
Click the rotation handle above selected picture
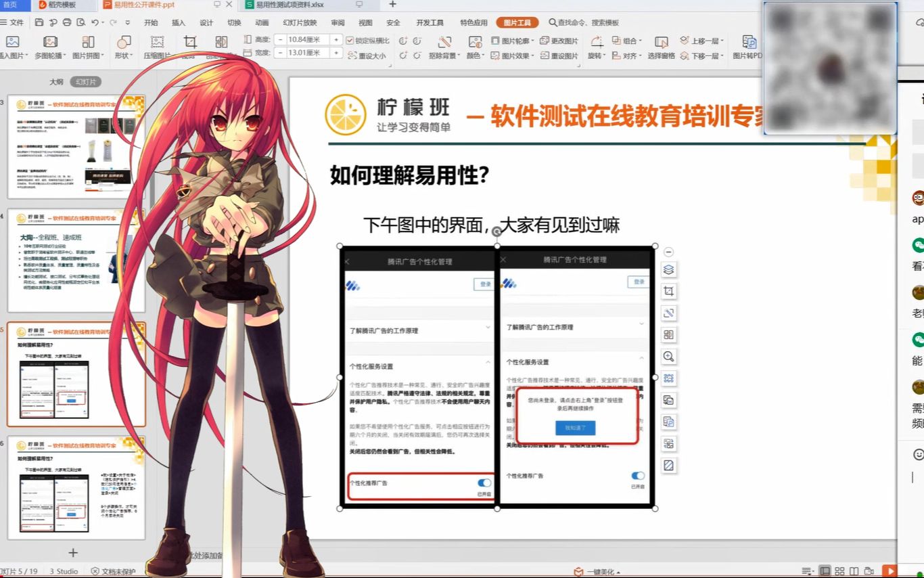point(496,231)
